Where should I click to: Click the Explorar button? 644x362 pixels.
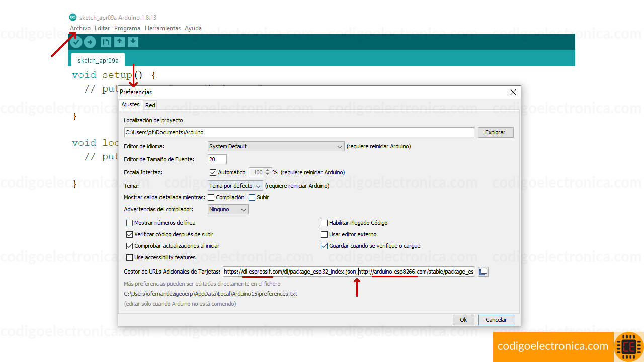[x=496, y=132]
